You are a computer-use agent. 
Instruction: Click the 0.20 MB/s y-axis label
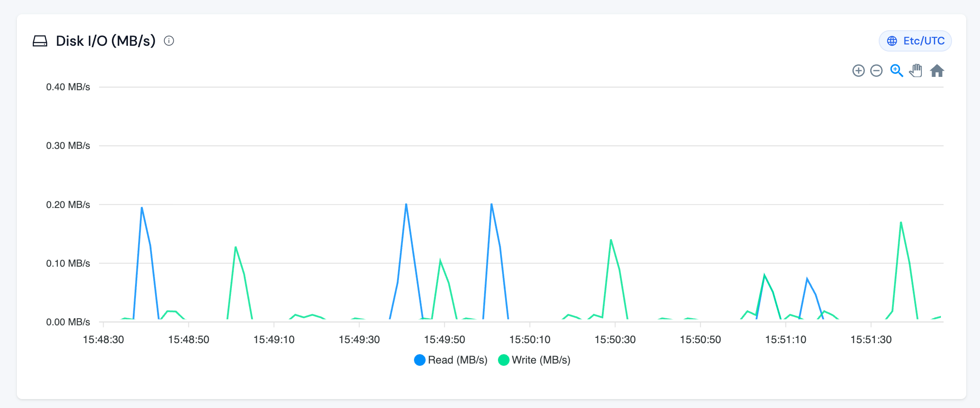coord(68,204)
